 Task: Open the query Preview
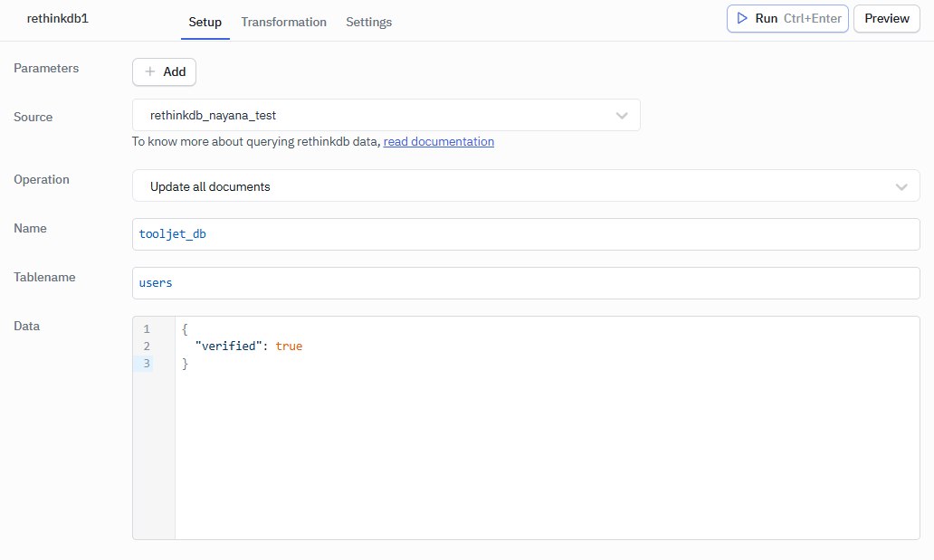point(886,18)
